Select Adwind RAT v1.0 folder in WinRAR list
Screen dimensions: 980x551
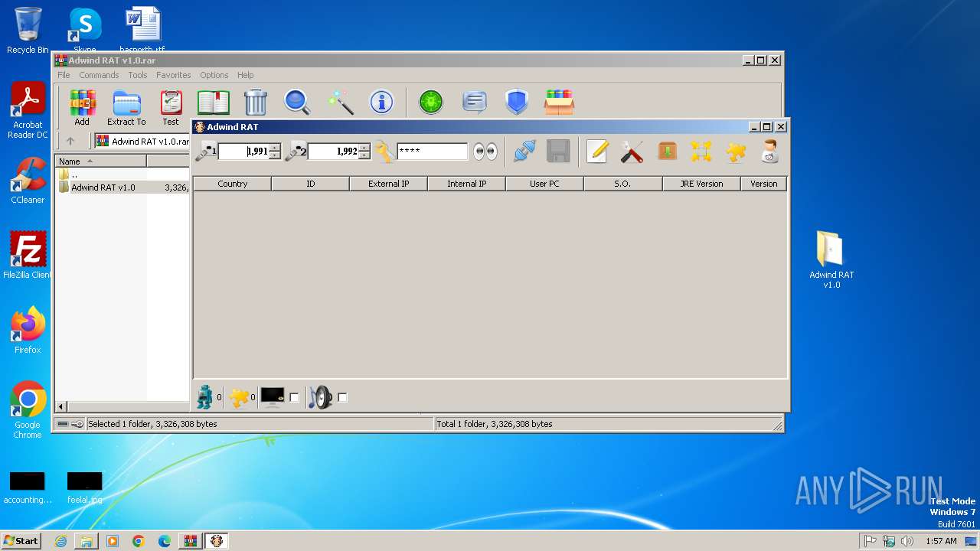[122, 187]
